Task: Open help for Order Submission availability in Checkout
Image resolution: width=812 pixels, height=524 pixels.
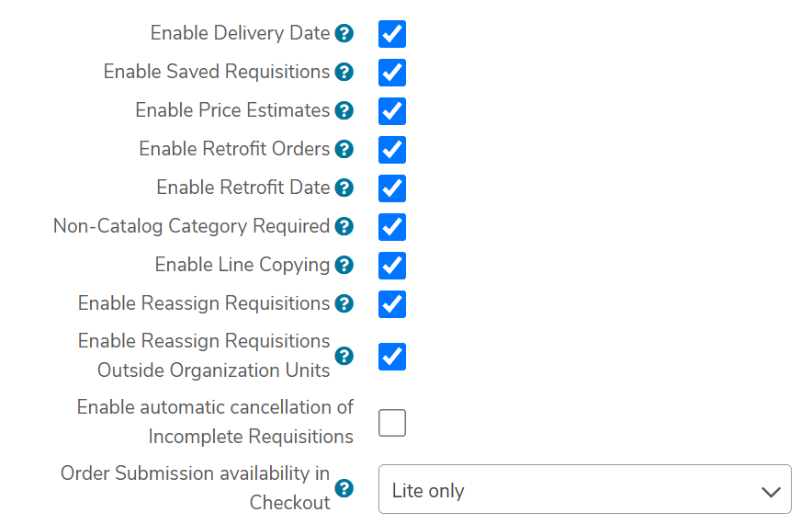Action: [344, 488]
